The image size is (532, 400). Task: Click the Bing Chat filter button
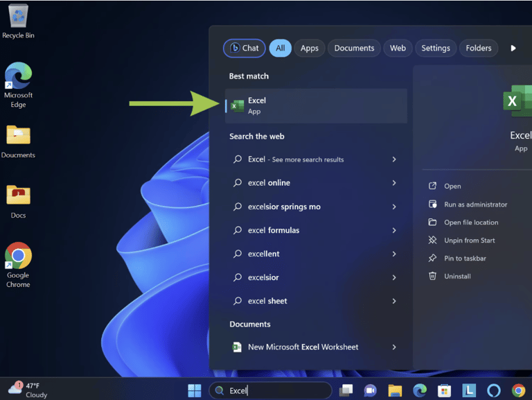point(245,49)
